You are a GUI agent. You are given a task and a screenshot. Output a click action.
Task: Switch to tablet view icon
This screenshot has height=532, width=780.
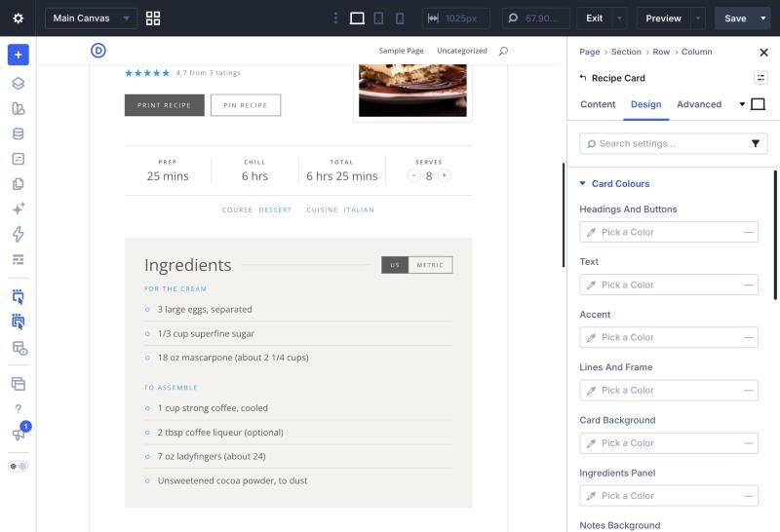378,19
